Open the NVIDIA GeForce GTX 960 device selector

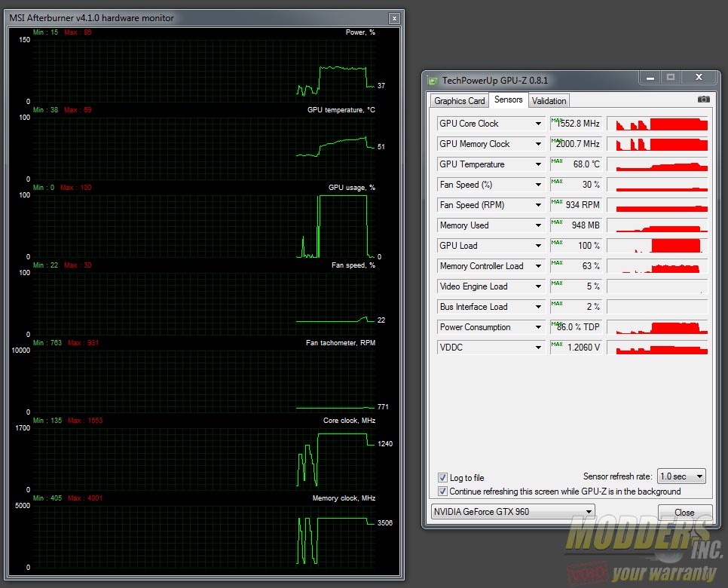[512, 512]
